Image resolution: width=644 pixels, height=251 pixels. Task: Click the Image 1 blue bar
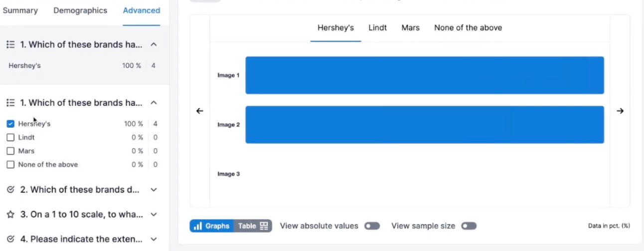point(424,75)
